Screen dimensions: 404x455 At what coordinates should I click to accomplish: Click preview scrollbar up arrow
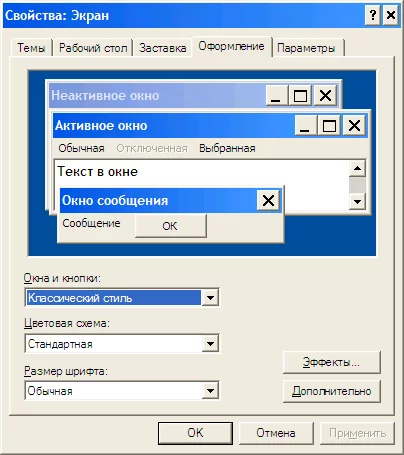pos(357,168)
